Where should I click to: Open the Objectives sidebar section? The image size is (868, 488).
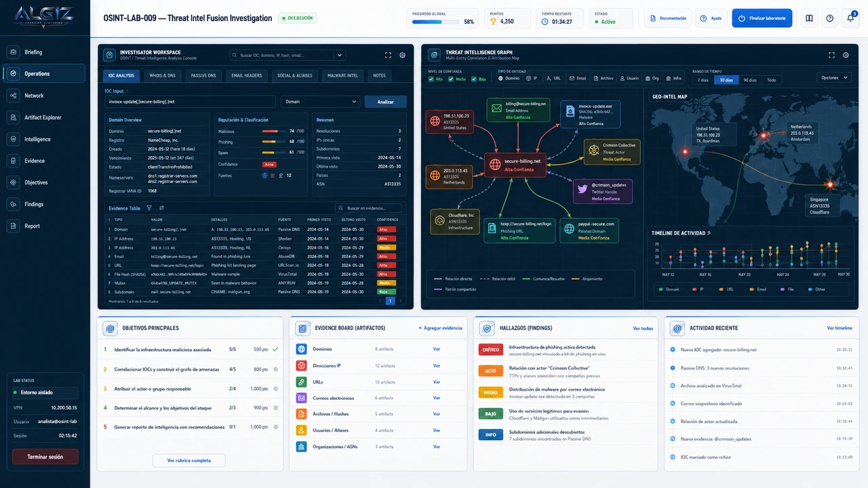pyautogui.click(x=45, y=182)
